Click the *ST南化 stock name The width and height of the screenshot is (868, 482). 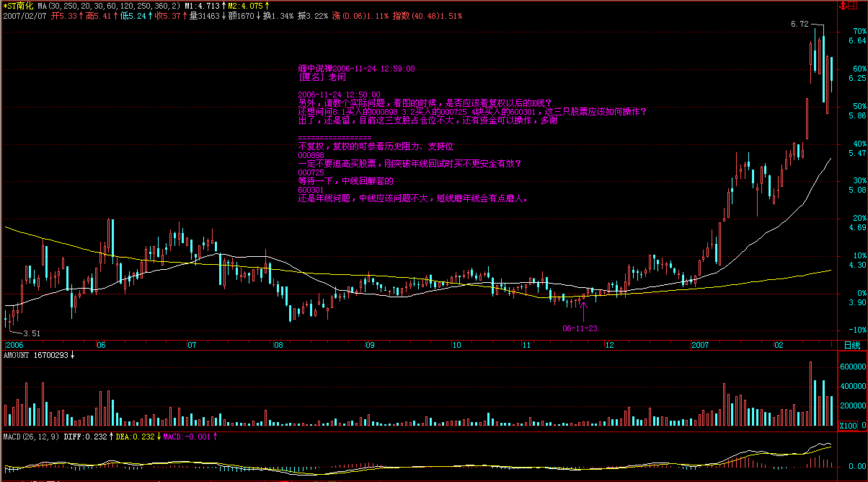[19, 5]
